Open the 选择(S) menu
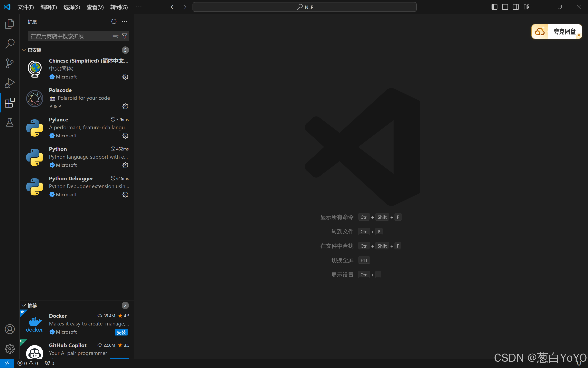The image size is (588, 368). point(72,7)
